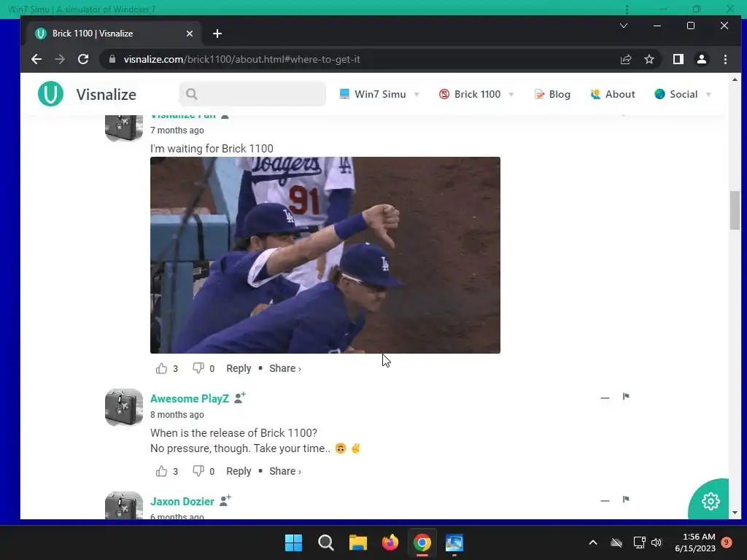This screenshot has height=560, width=747.
Task: Open the Win7 Simu app on the taskbar
Action: (454, 542)
